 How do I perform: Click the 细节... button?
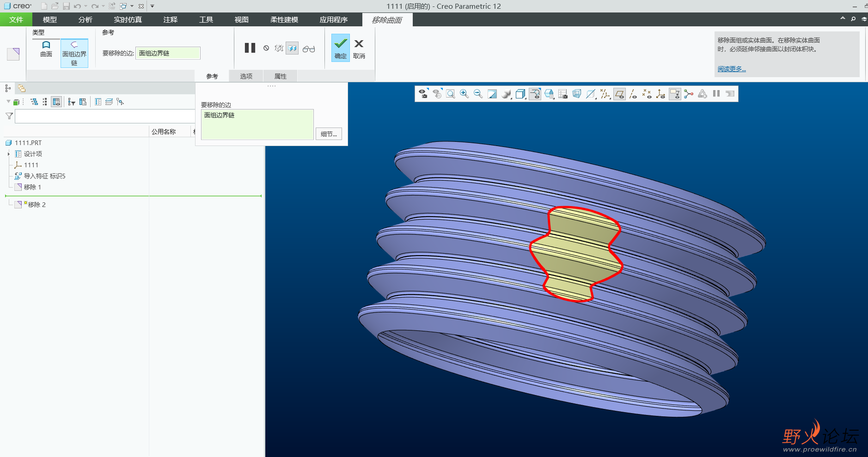point(329,134)
